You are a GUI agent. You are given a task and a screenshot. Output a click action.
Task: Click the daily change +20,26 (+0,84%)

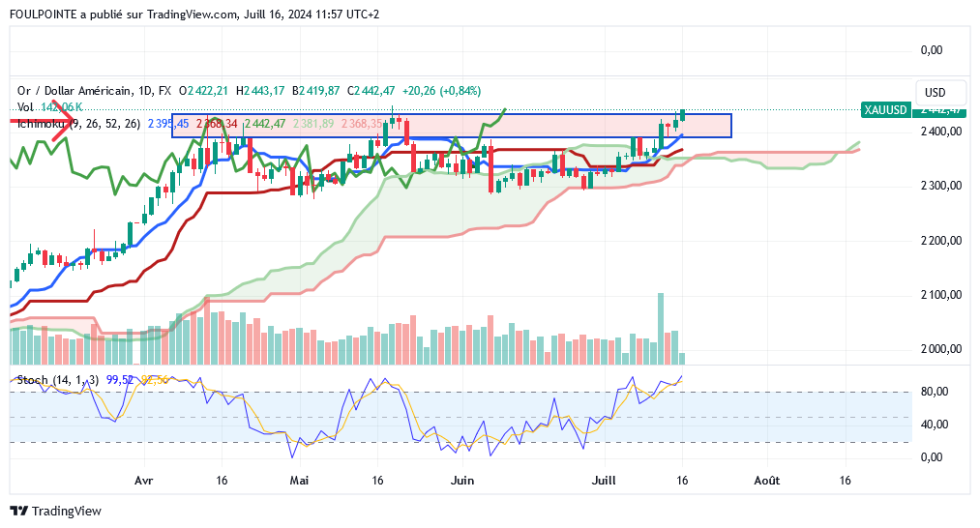[441, 91]
